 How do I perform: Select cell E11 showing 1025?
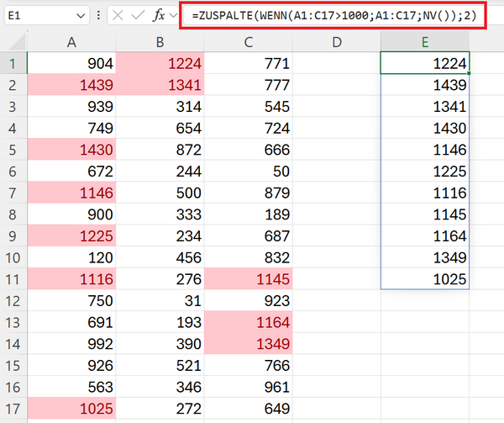tap(424, 280)
